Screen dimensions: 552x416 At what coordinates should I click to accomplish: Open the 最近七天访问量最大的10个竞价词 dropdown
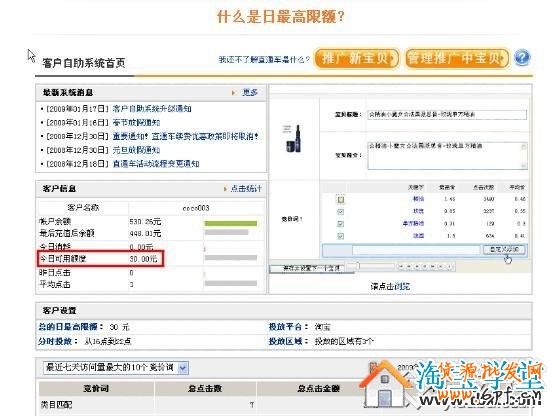coord(116,368)
